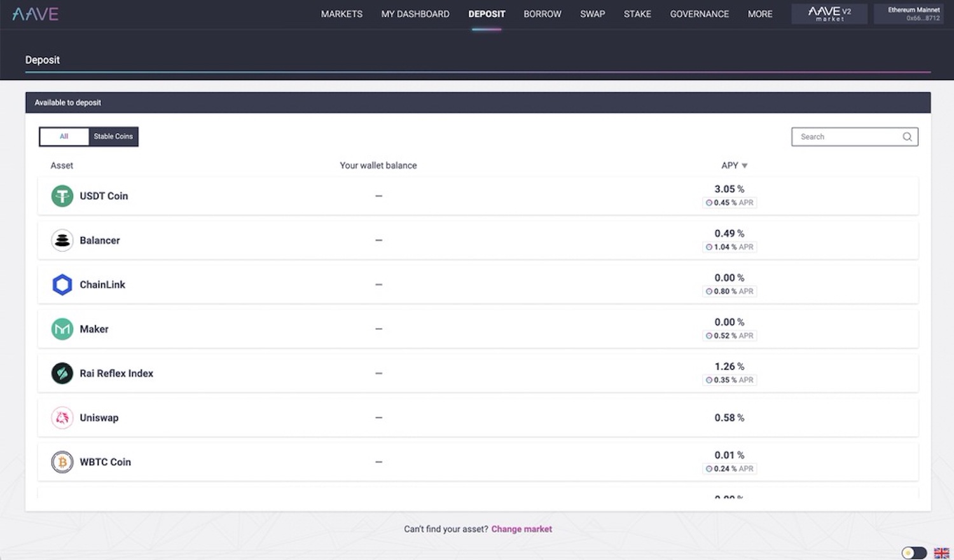
Task: Click the Change market link
Action: pyautogui.click(x=522, y=529)
